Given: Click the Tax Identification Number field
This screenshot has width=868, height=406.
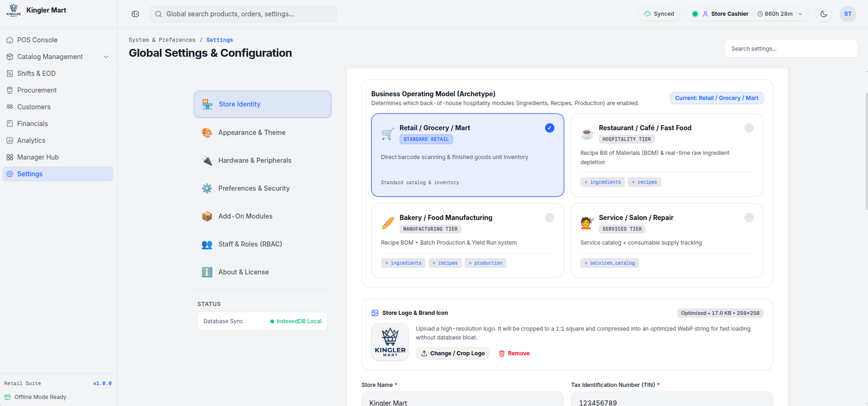Looking at the screenshot, I should [x=672, y=399].
